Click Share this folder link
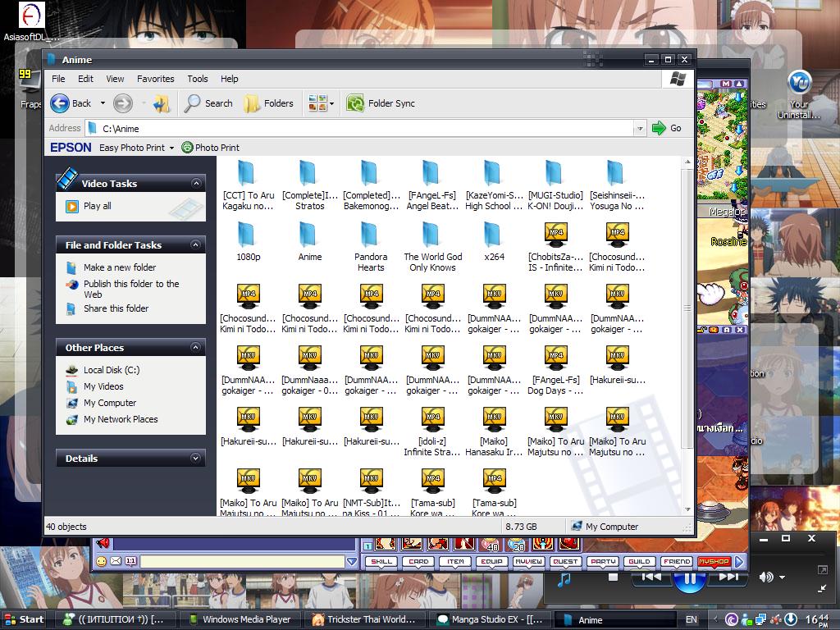This screenshot has height=630, width=840. tap(116, 308)
